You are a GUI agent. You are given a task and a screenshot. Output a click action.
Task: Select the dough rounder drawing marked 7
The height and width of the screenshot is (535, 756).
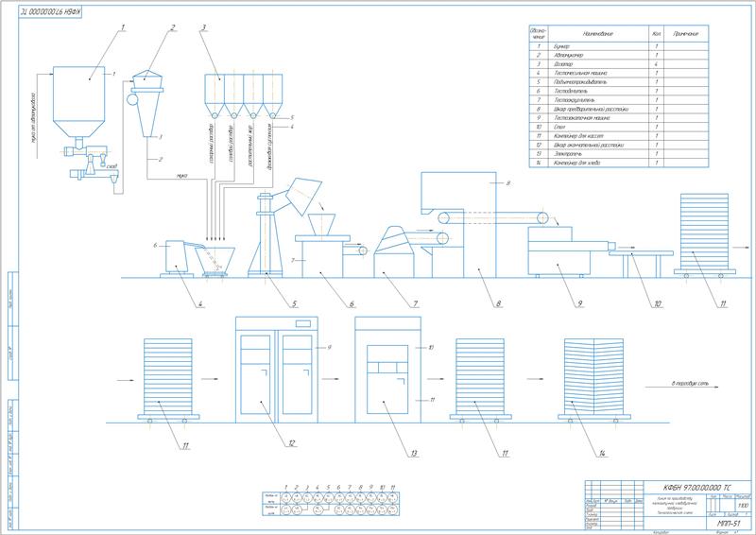tap(394, 251)
